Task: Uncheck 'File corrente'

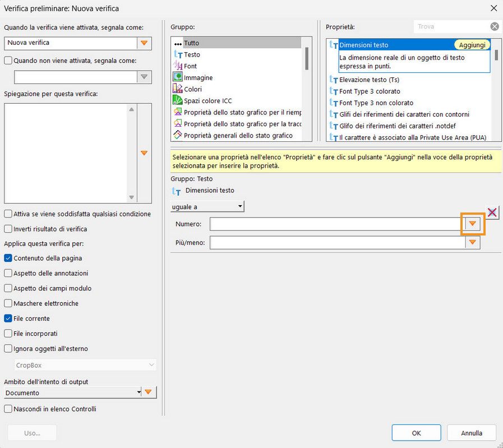Action: (x=8, y=318)
